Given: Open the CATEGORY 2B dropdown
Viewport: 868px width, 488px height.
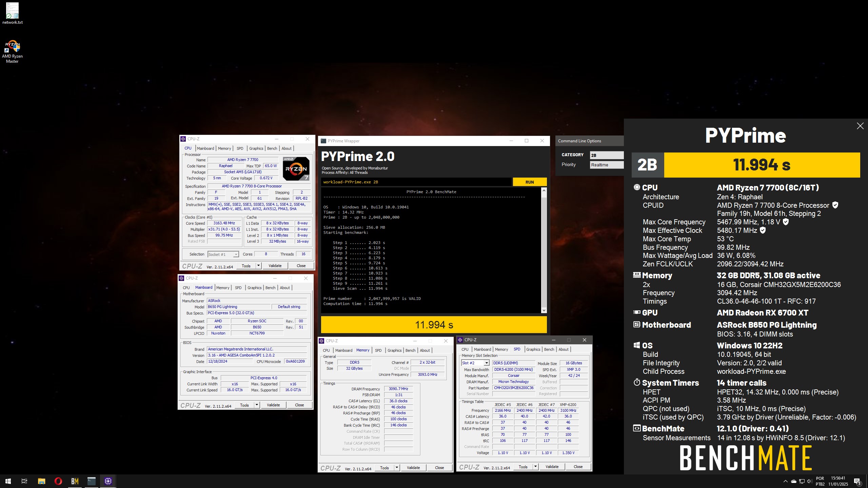Looking at the screenshot, I should pyautogui.click(x=607, y=155).
